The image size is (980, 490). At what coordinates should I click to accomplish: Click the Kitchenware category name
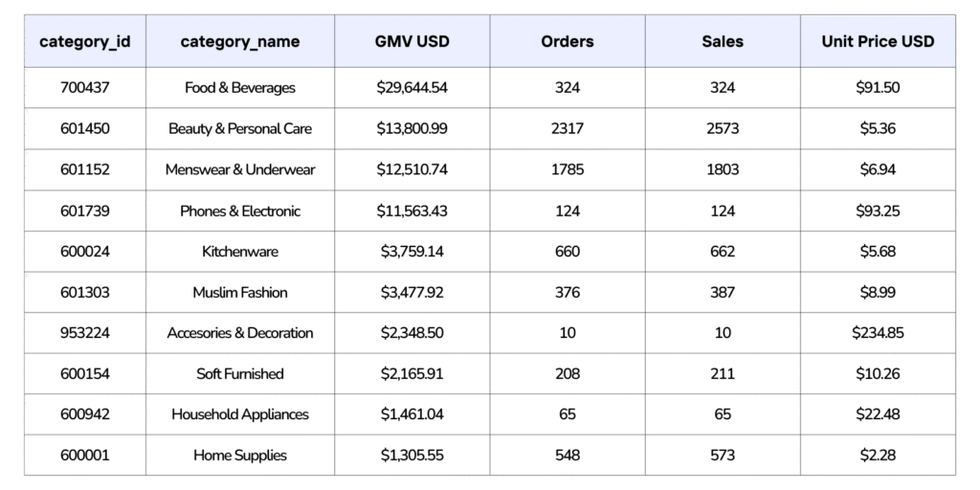(x=240, y=252)
